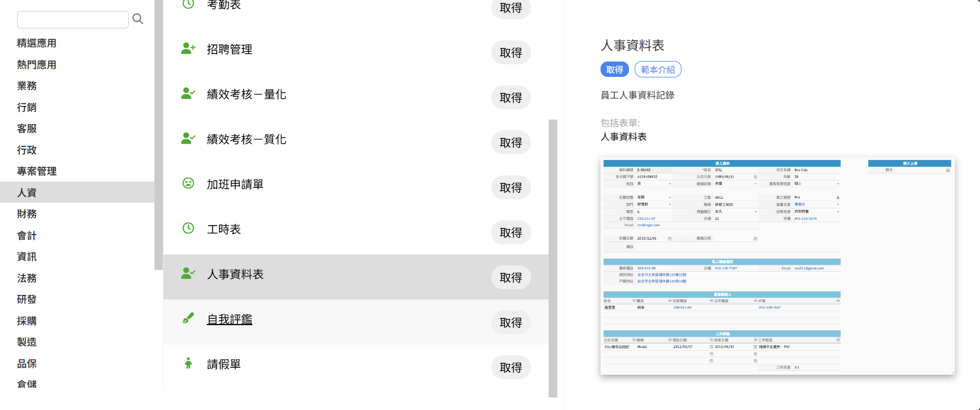
Task: Enlarge the 人事資料表 preview thumbnail
Action: coord(777,266)
